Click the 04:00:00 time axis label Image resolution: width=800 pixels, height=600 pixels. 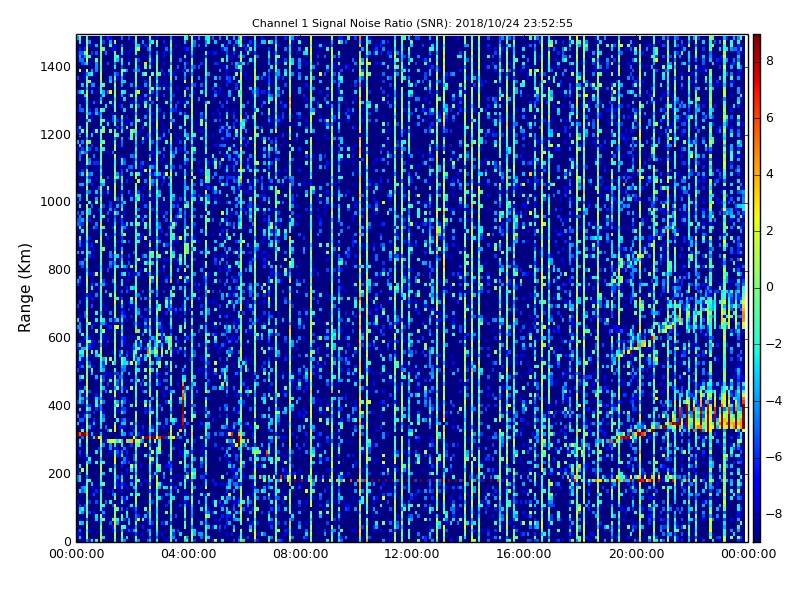coord(189,554)
